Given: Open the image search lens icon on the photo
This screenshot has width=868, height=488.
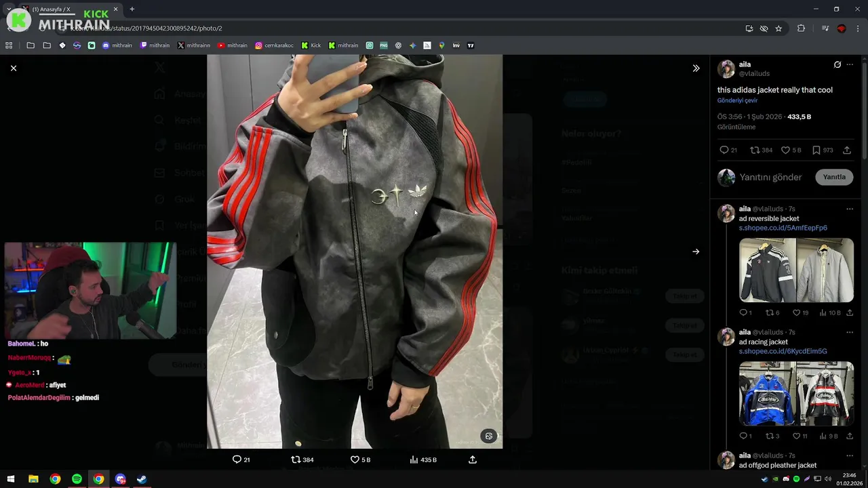Looking at the screenshot, I should click(489, 436).
